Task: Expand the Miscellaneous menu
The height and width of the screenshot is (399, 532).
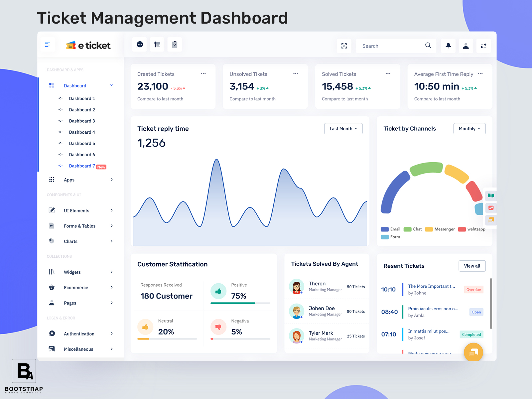Action: click(x=112, y=349)
